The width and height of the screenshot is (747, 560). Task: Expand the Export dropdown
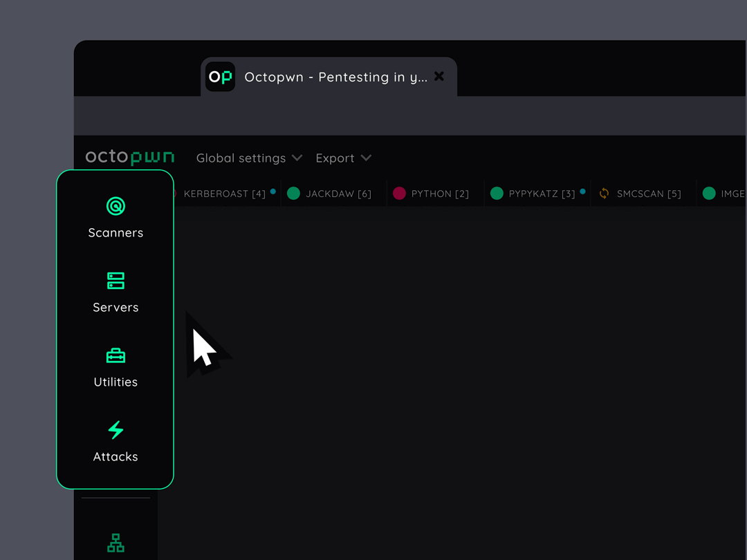(344, 158)
